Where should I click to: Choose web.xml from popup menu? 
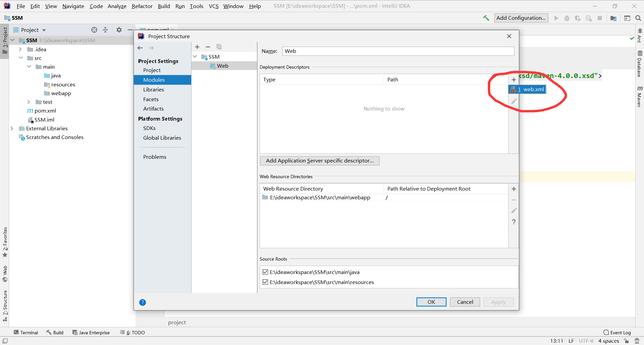[528, 89]
